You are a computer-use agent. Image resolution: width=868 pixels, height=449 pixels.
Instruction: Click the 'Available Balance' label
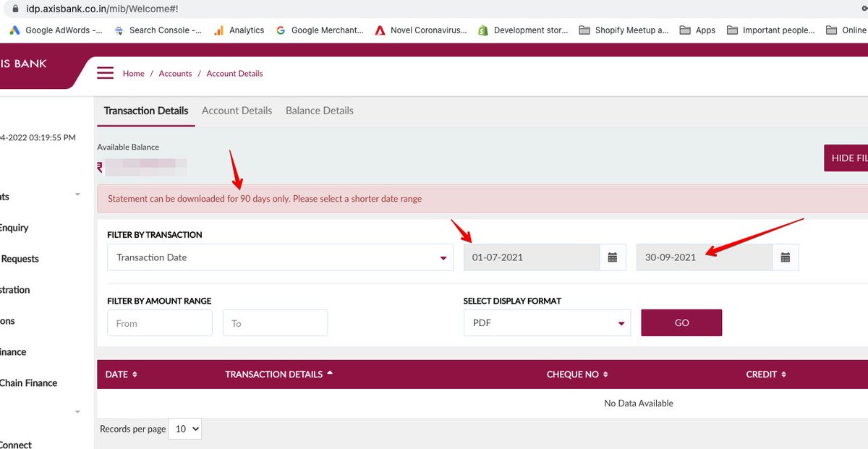pos(128,147)
